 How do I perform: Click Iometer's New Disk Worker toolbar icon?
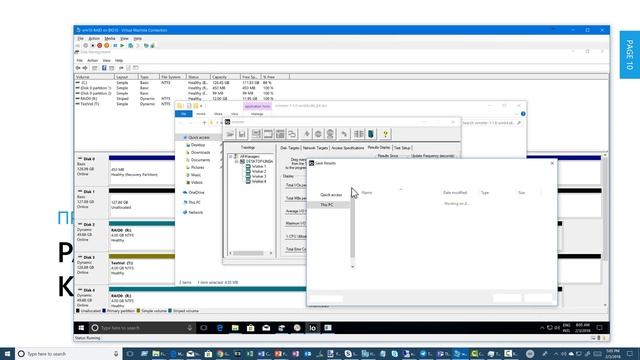click(268, 134)
